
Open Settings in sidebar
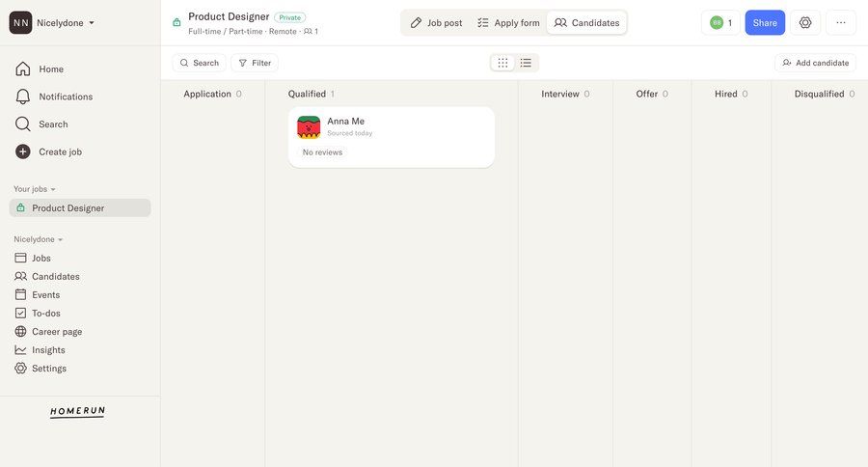(41, 369)
